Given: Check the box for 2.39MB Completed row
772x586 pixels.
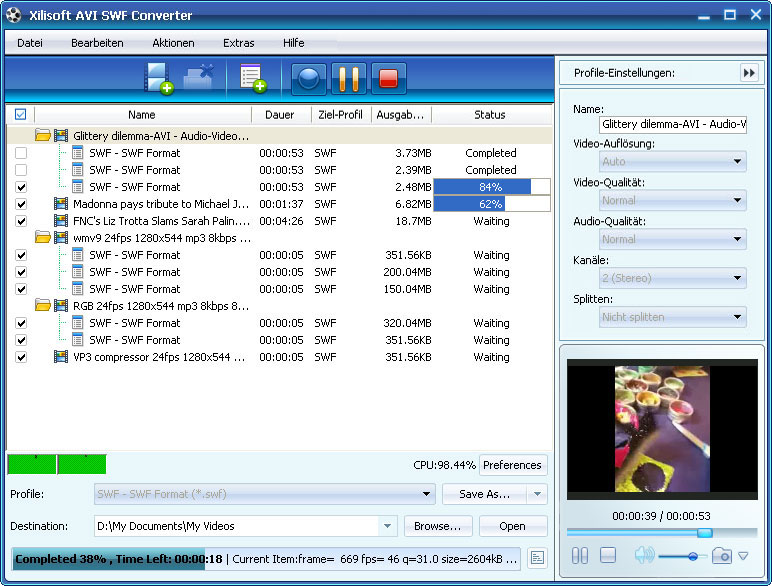Looking at the screenshot, I should (21, 170).
